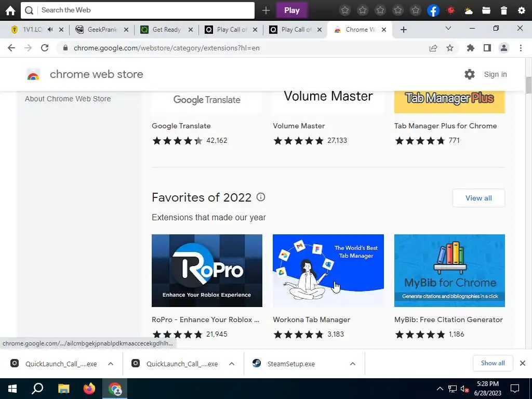The height and width of the screenshot is (399, 532).
Task: Go back with the back arrow
Action: (11, 48)
